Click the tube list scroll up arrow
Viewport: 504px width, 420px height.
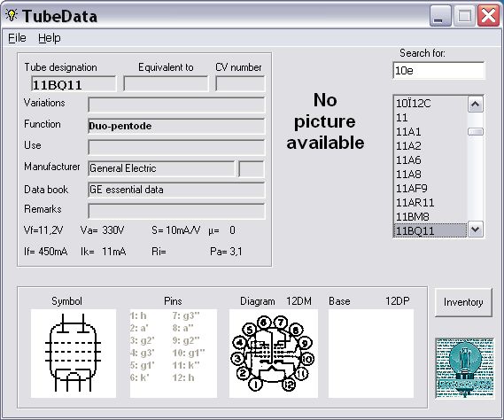pos(476,105)
